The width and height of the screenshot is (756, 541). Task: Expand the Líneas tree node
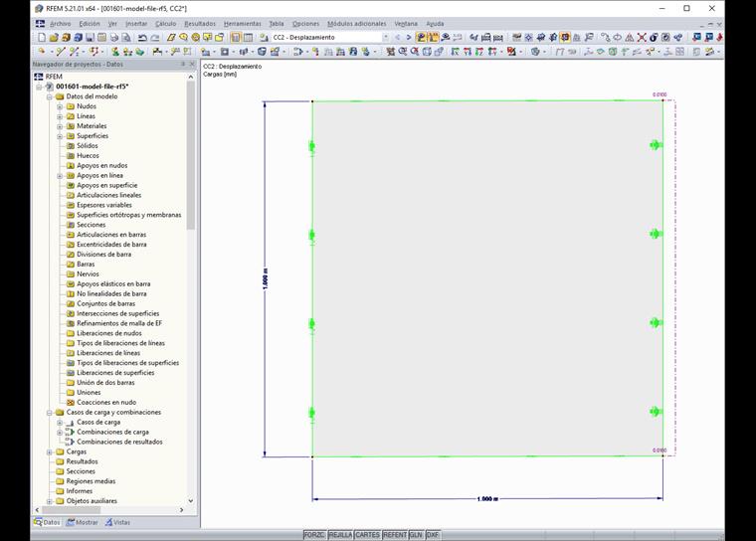point(60,116)
